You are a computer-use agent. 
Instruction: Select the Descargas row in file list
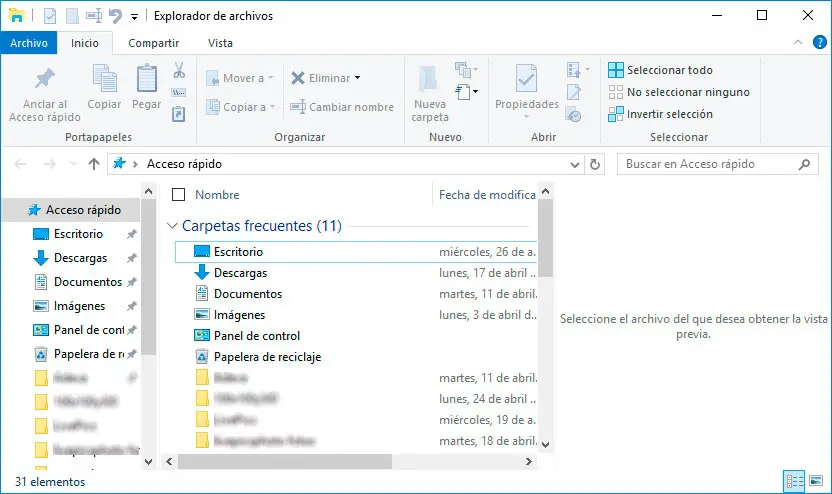pos(356,273)
